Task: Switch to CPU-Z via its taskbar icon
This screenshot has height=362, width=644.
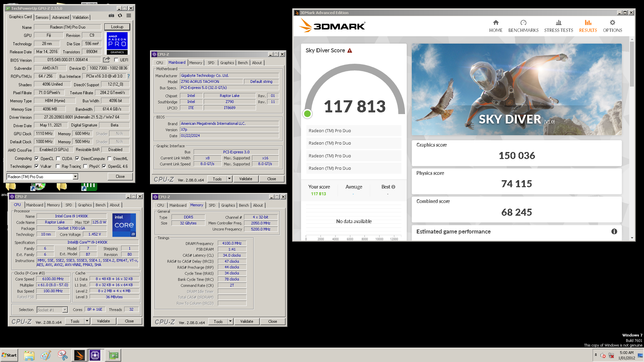Action: [95, 355]
